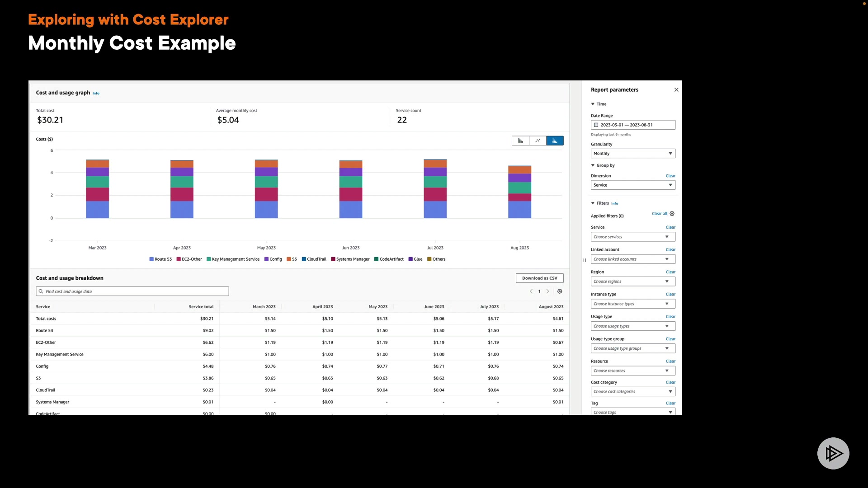Click the Find cost and usage data field

point(132,291)
